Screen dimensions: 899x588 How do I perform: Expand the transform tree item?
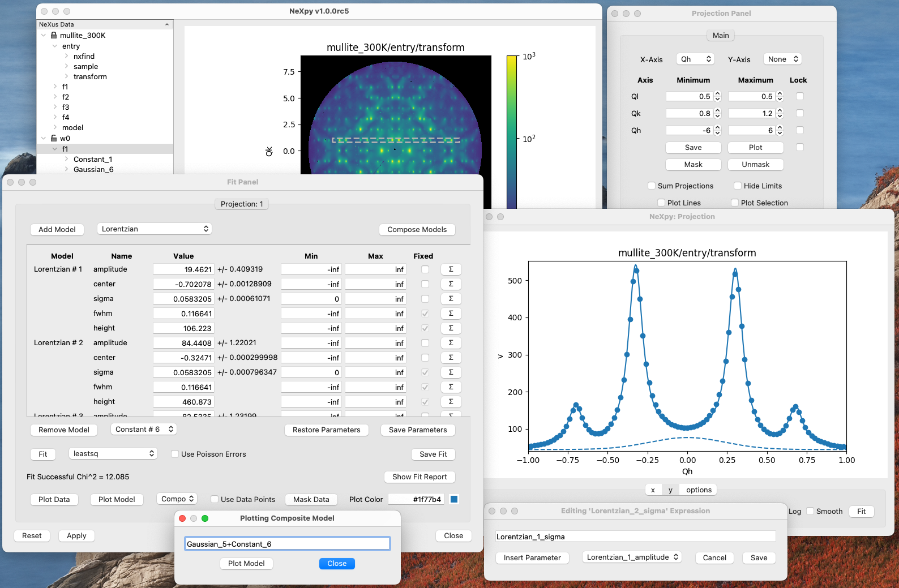pyautogui.click(x=66, y=76)
